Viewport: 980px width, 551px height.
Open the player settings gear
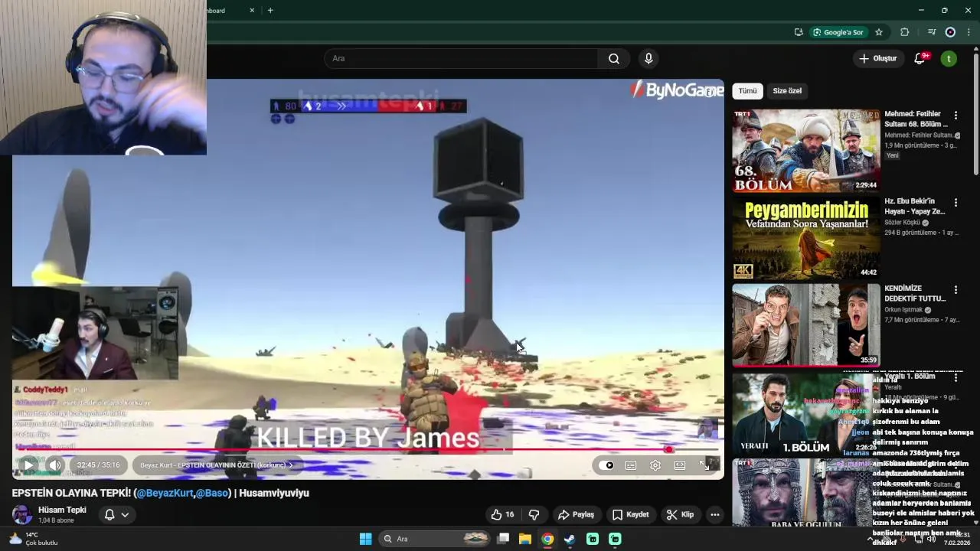[x=655, y=465]
